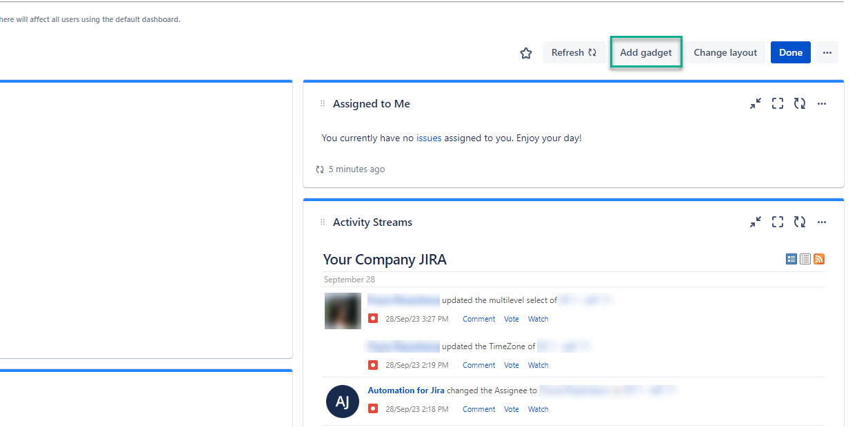The image size is (868, 427).
Task: Star this dashboard as a favorite
Action: tap(526, 53)
